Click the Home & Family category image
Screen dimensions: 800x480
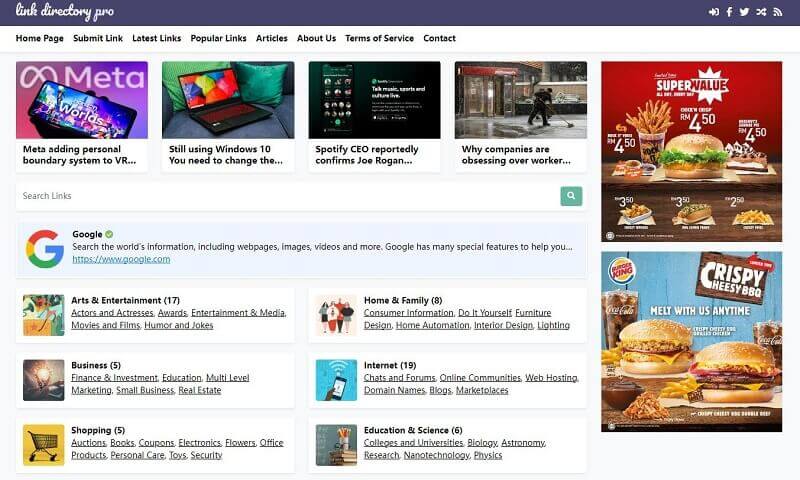coord(336,315)
